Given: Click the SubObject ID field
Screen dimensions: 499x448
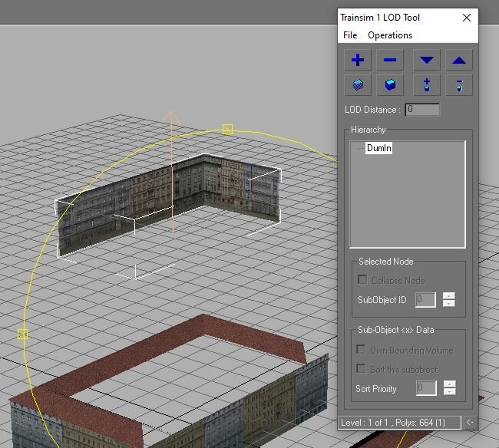Looking at the screenshot, I should [x=425, y=299].
